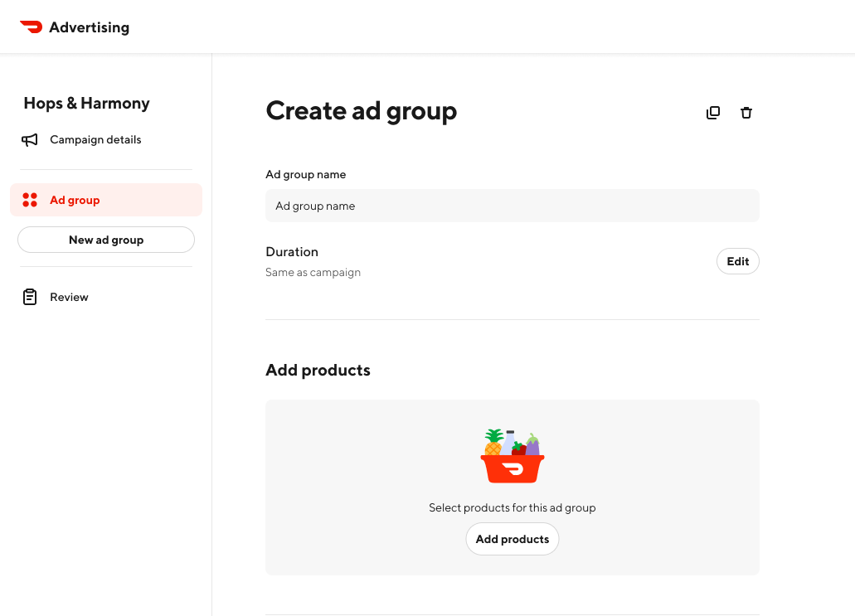Click the Duration label
Viewport: 855px width, 616px height.
coord(292,252)
